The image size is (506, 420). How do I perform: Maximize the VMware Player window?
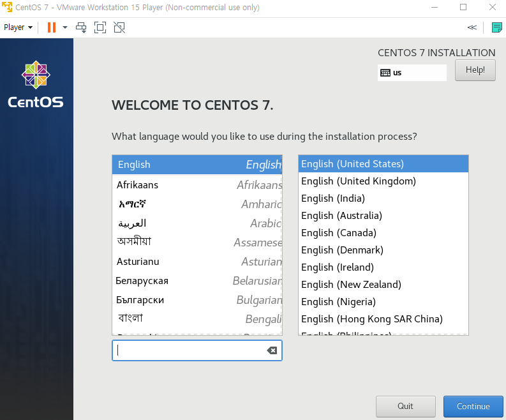click(x=463, y=7)
